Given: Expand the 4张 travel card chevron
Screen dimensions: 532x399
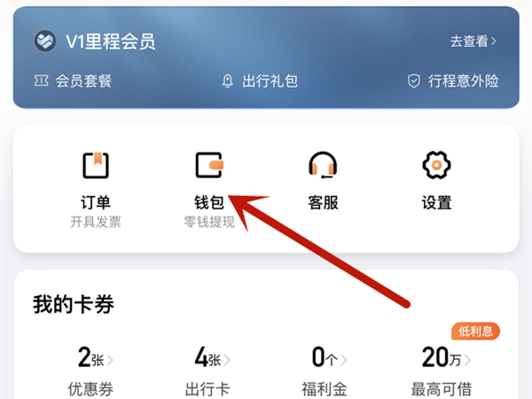Looking at the screenshot, I should (x=227, y=360).
